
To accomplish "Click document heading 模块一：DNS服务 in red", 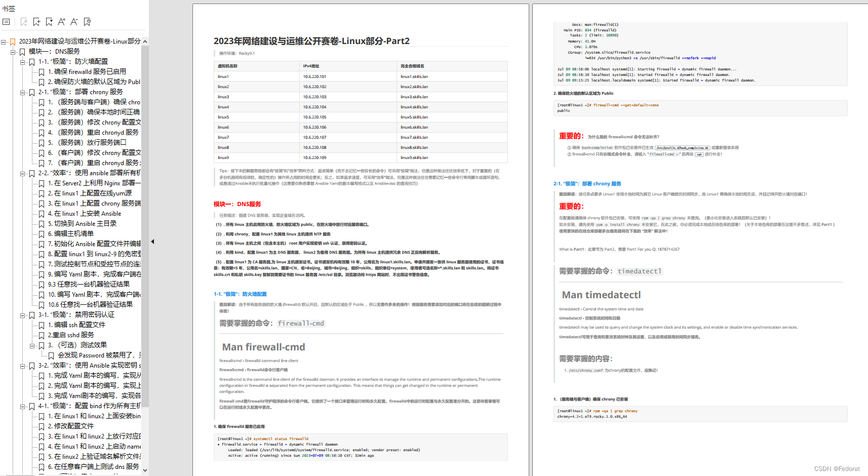I will pyautogui.click(x=237, y=204).
